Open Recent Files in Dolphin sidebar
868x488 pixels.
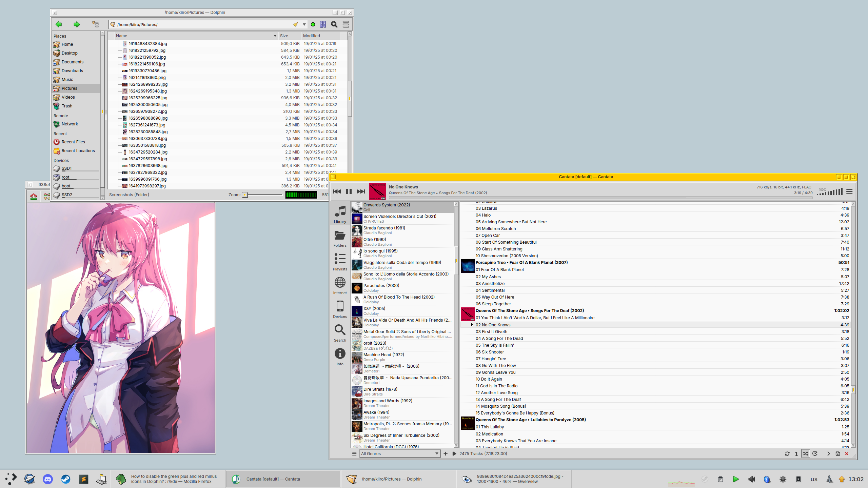click(x=76, y=142)
